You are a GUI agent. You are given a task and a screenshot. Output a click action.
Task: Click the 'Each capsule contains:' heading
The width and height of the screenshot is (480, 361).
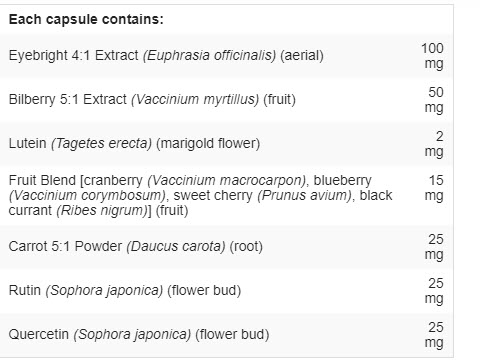(86, 19)
